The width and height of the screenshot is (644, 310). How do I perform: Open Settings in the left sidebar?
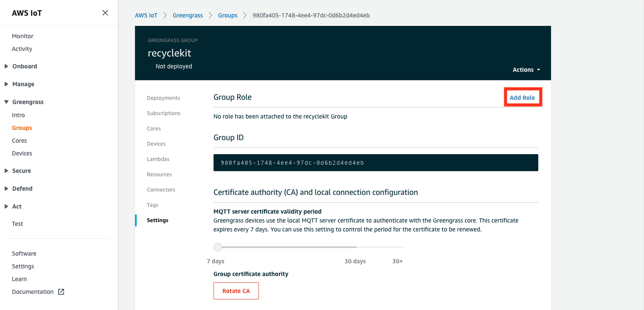click(23, 266)
